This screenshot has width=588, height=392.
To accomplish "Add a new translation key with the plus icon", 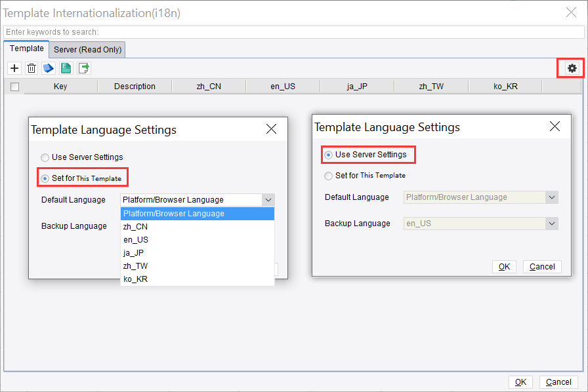I will [14, 68].
